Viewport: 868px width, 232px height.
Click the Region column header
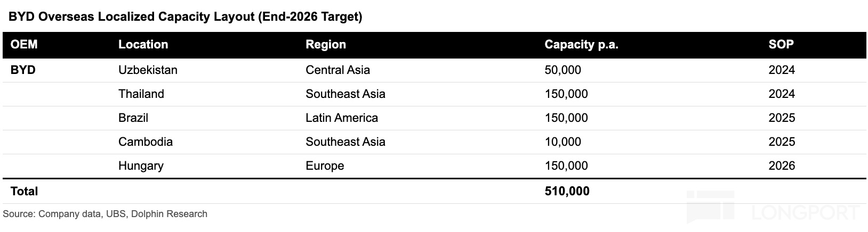pos(326,45)
